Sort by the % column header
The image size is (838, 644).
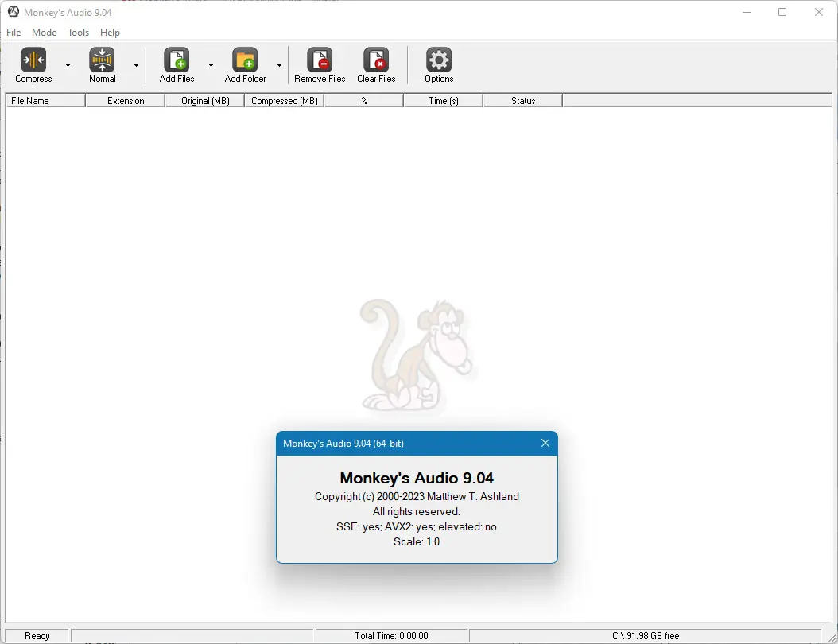(364, 100)
